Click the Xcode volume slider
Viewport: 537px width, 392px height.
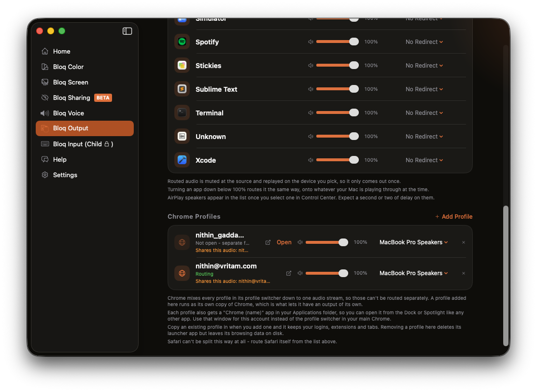pos(338,160)
